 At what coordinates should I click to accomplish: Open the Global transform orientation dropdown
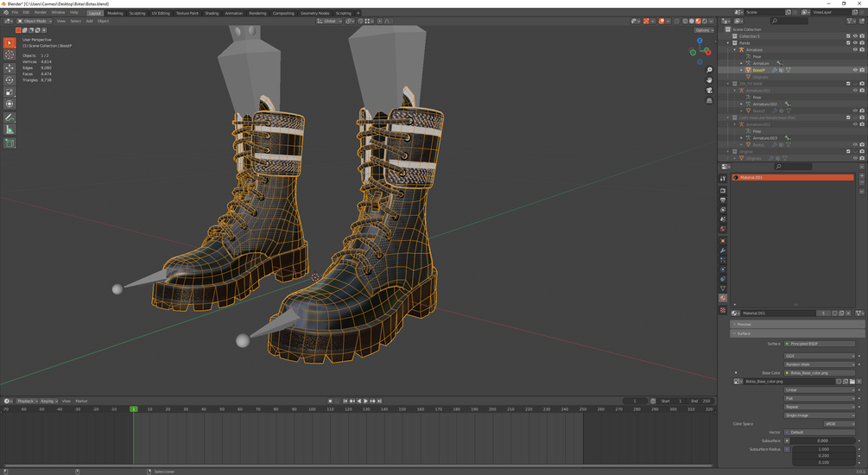329,21
